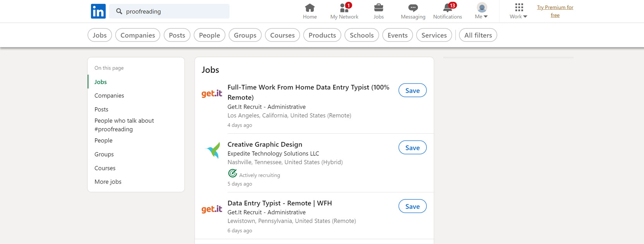644x244 pixels.
Task: Click the search magnifier icon
Action: pos(119,11)
